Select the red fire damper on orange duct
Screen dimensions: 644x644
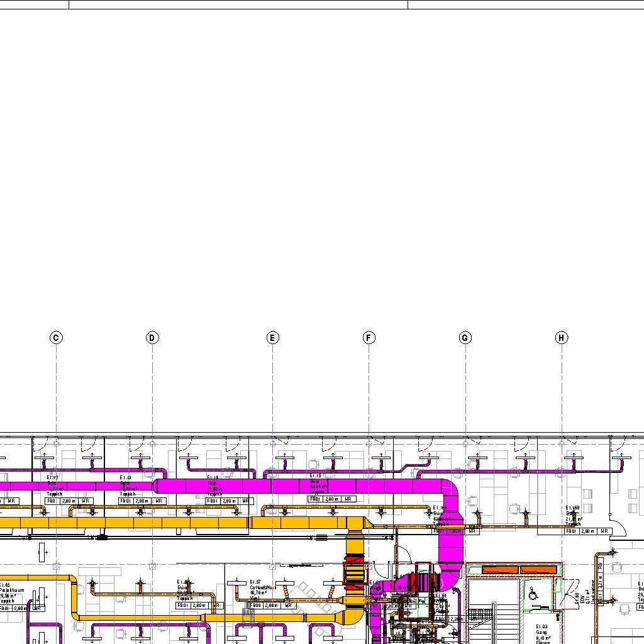(354, 569)
